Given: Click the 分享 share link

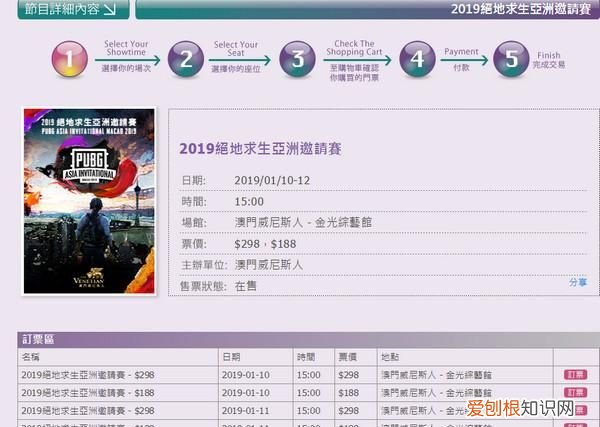Looking at the screenshot, I should [578, 282].
